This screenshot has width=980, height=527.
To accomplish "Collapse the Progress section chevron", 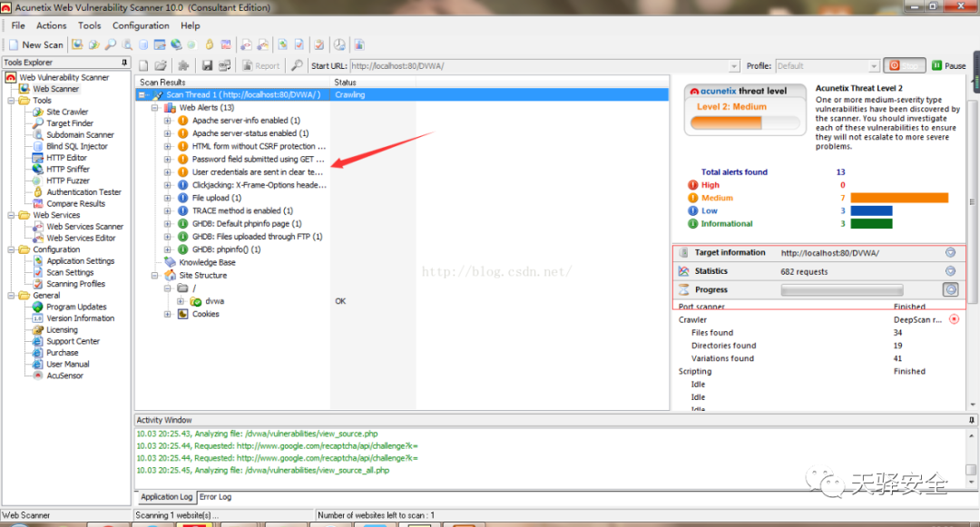I will (x=950, y=289).
